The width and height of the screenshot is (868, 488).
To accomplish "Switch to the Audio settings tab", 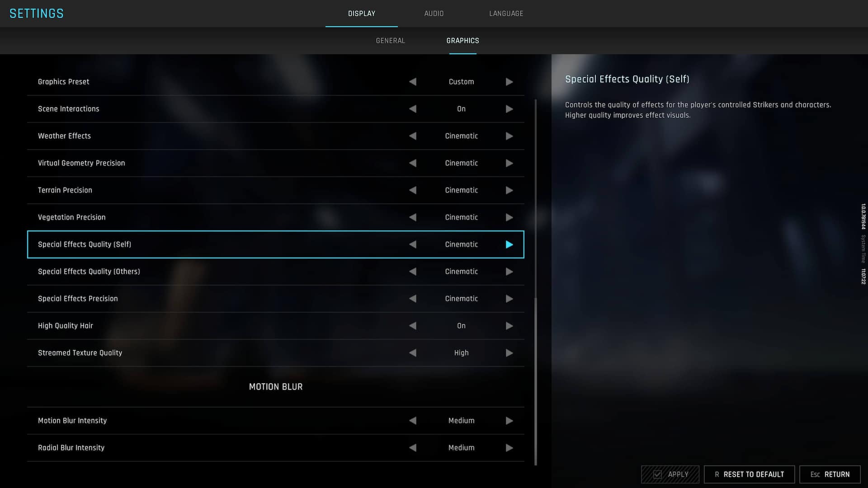I will click(x=434, y=14).
